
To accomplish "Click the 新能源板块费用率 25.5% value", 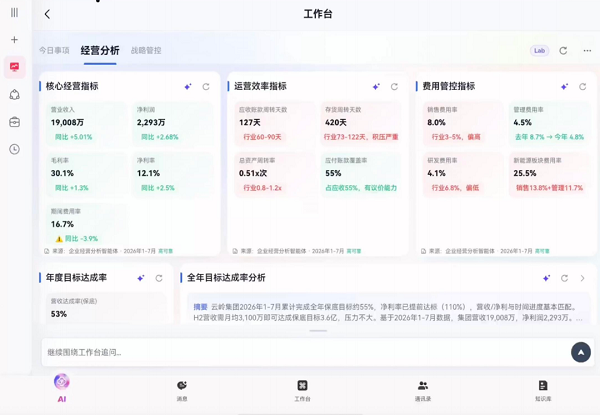I will tap(525, 173).
